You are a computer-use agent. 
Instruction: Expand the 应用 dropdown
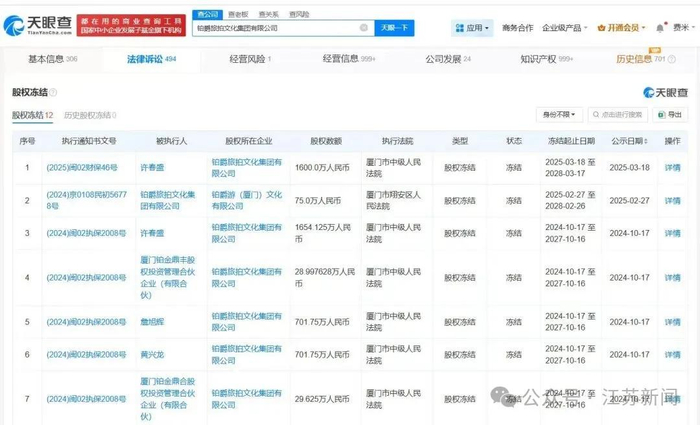(472, 28)
